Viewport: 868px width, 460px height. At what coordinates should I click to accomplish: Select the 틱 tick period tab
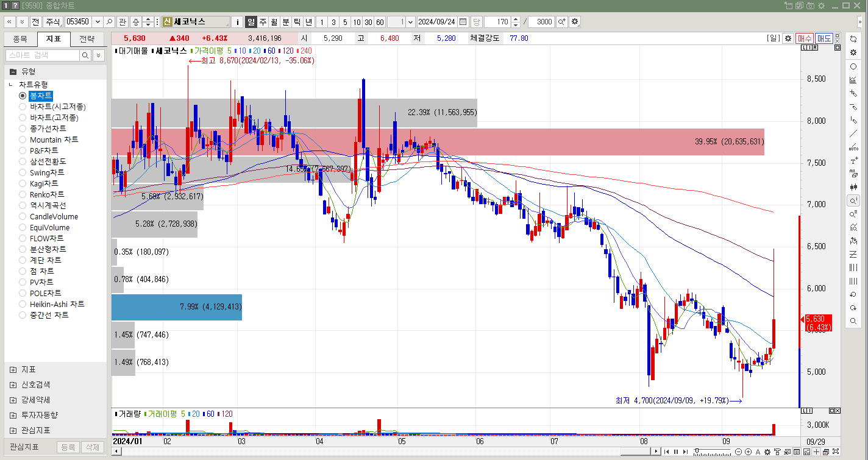click(297, 21)
